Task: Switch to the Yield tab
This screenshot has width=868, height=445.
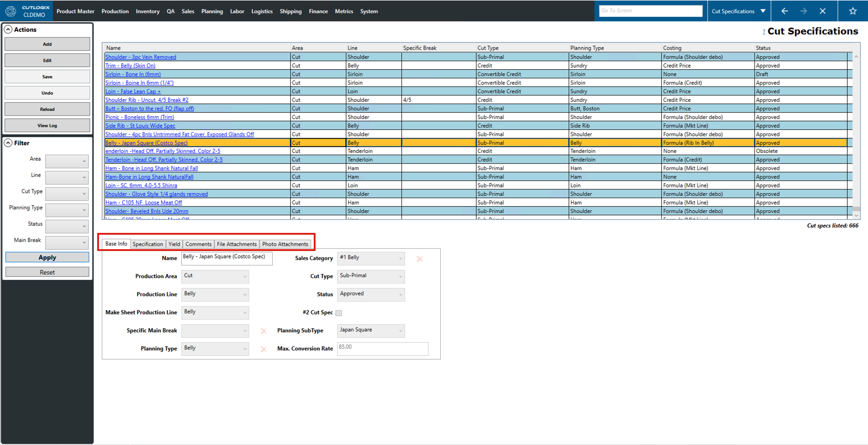Action: tap(174, 244)
